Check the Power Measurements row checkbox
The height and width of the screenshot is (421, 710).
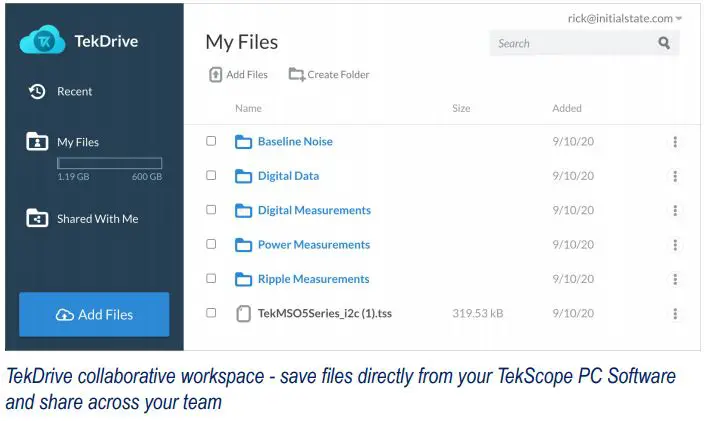211,244
